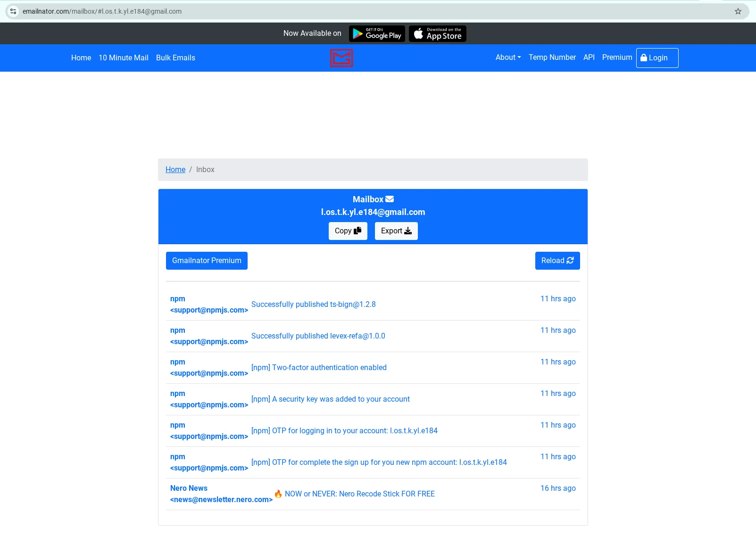The image size is (756, 545).
Task: Open the OTP login email from npm
Action: tap(344, 430)
